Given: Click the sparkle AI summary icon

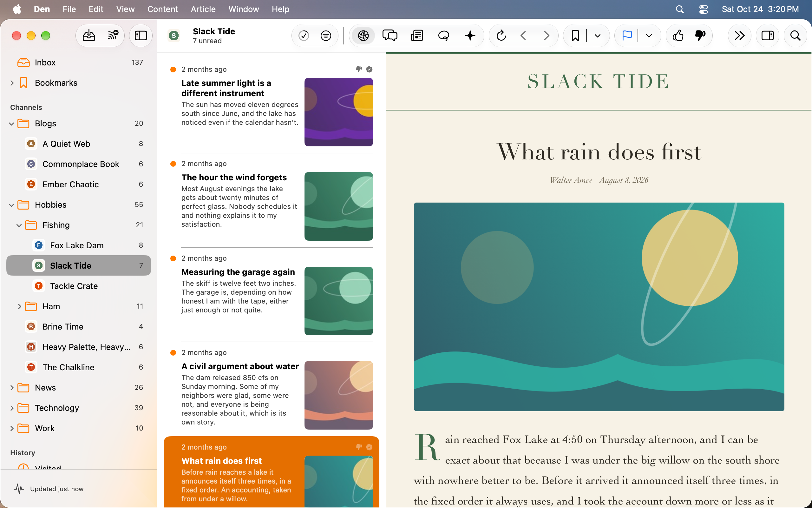Looking at the screenshot, I should pyautogui.click(x=470, y=35).
